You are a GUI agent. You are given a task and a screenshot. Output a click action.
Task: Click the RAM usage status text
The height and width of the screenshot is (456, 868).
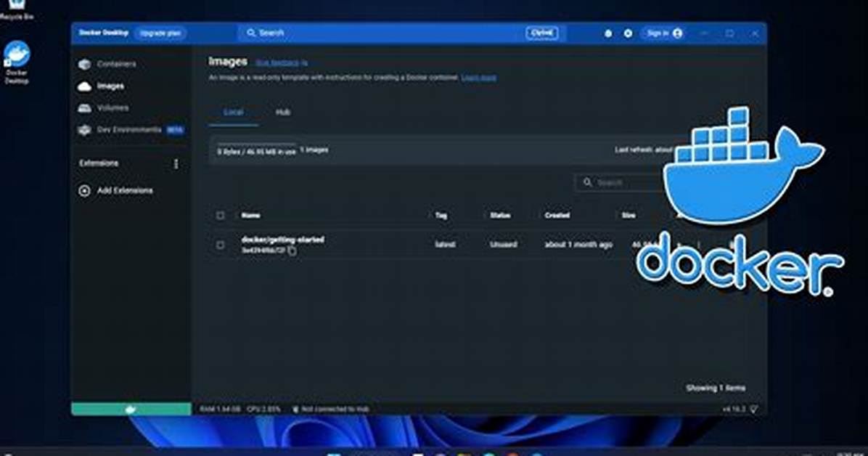click(221, 410)
